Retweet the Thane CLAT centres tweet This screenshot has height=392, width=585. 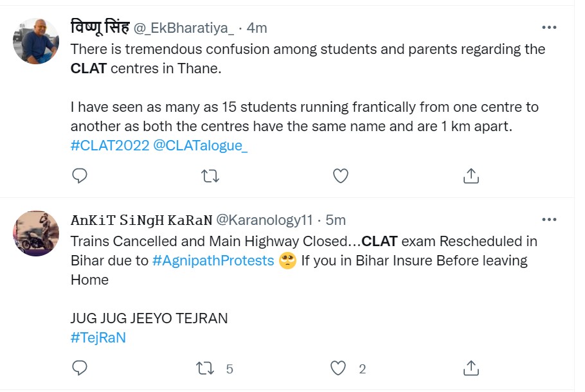click(210, 175)
